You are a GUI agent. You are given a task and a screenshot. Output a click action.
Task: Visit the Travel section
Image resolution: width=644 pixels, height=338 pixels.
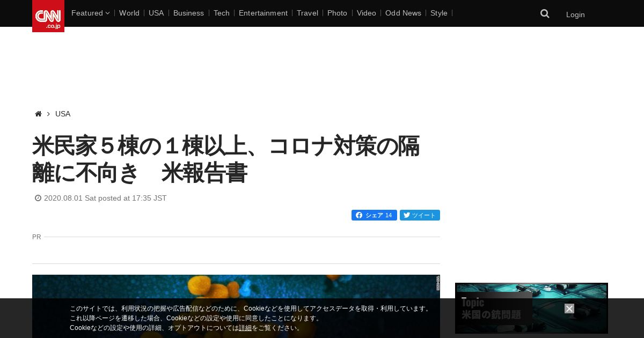(x=308, y=13)
